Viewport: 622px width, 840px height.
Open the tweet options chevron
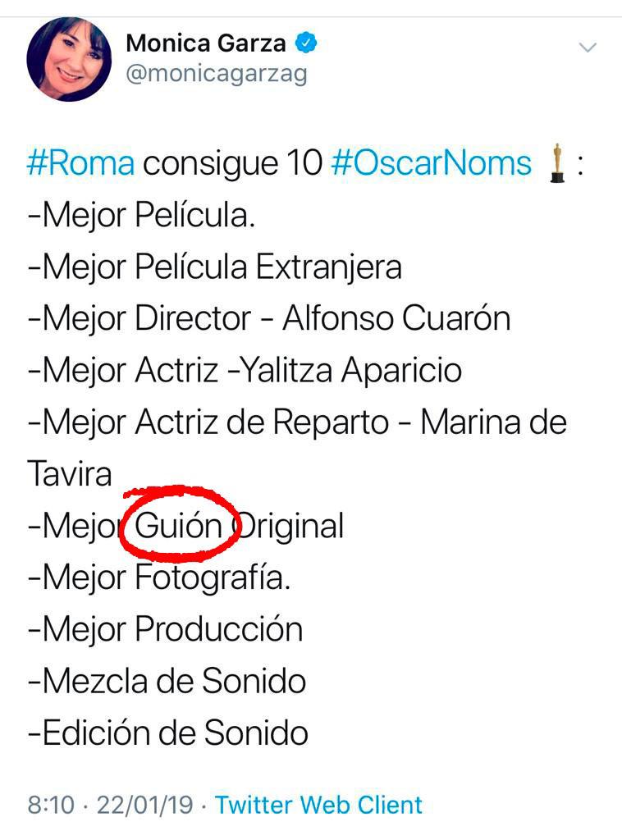point(588,48)
